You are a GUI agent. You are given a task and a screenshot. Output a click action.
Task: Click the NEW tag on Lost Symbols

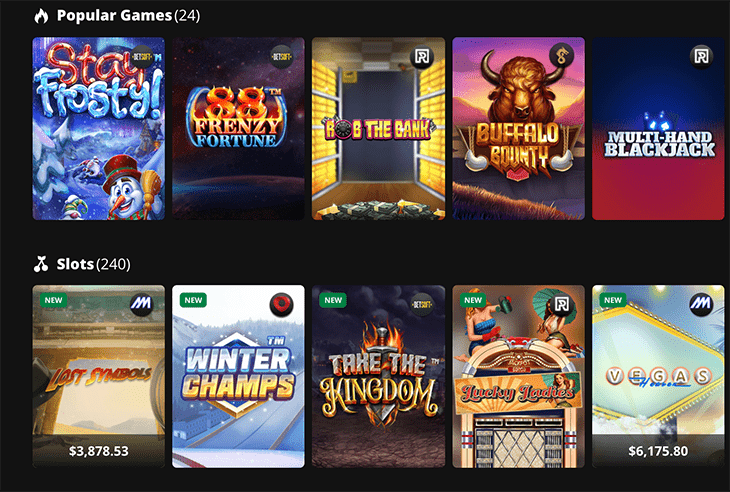(x=54, y=300)
